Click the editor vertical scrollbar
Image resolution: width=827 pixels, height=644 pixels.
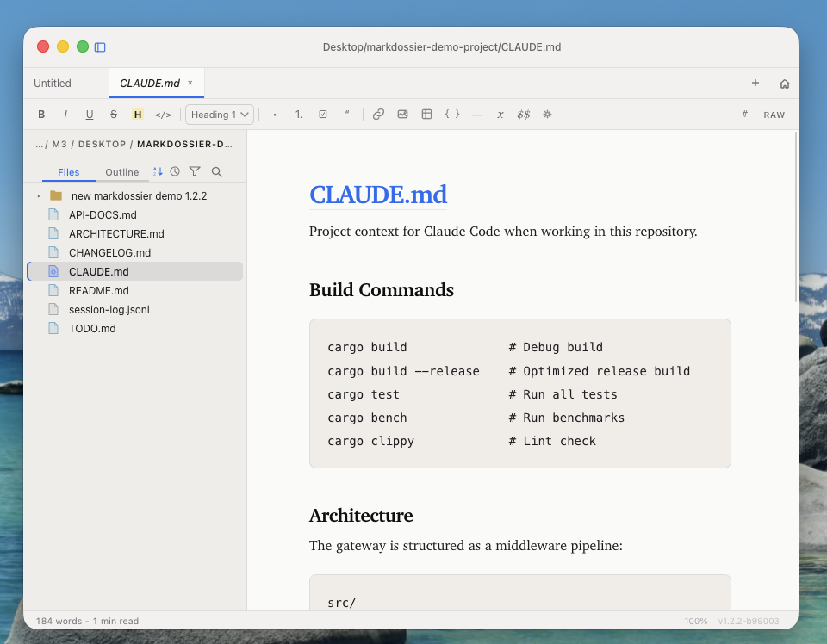796,217
